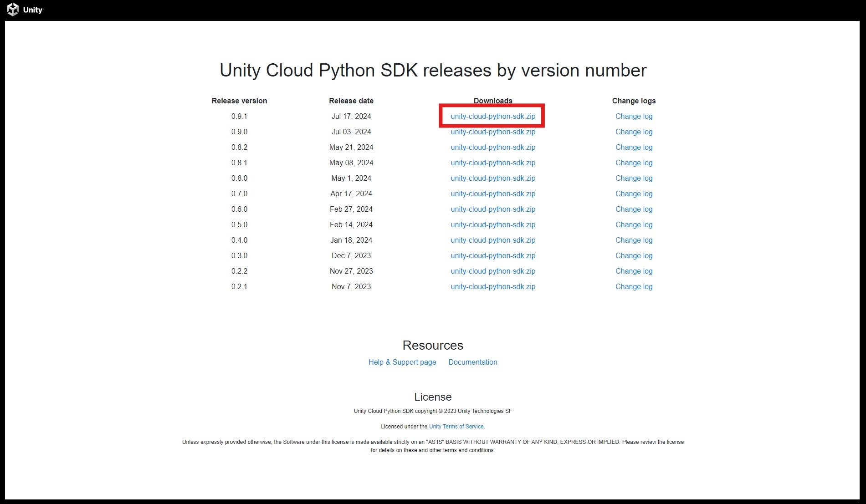Open Change log for version 0.7.0
This screenshot has height=504, width=866.
pos(634,193)
